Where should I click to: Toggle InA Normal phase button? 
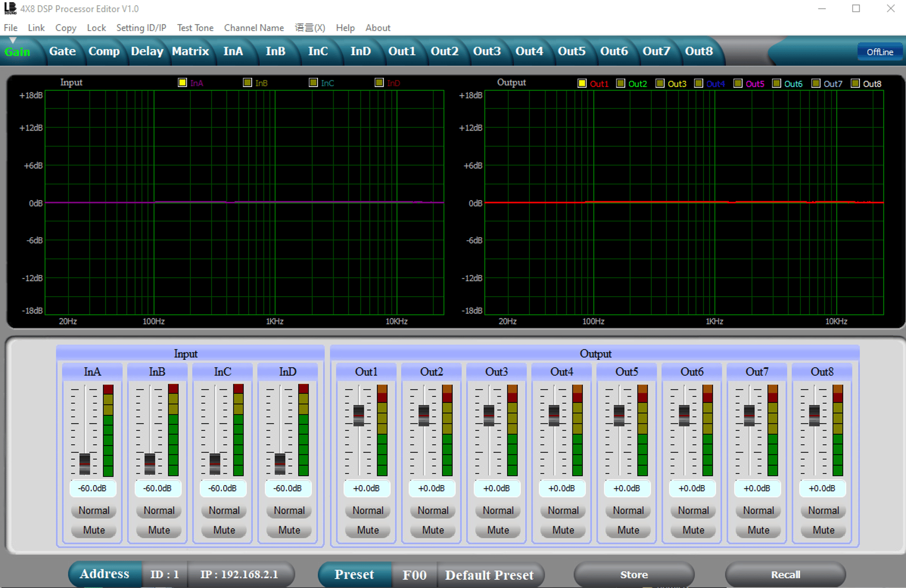coord(93,510)
